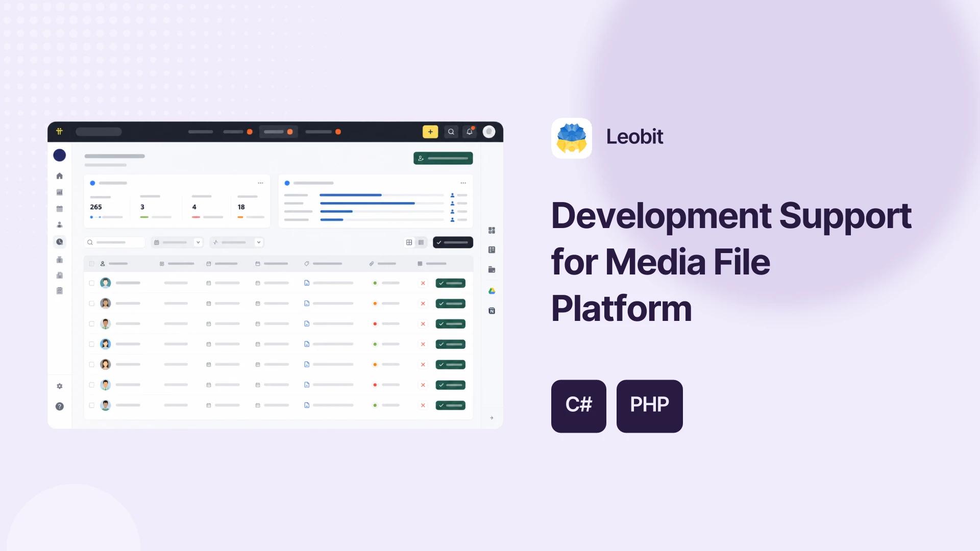Viewport: 980px width, 551px height.
Task: Click red X reject button in first row
Action: tap(423, 283)
